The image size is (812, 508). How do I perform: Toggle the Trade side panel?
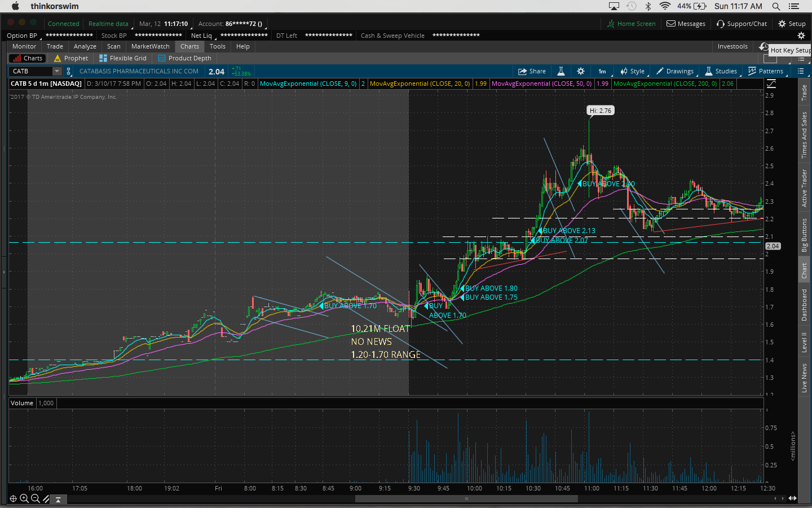pos(804,93)
